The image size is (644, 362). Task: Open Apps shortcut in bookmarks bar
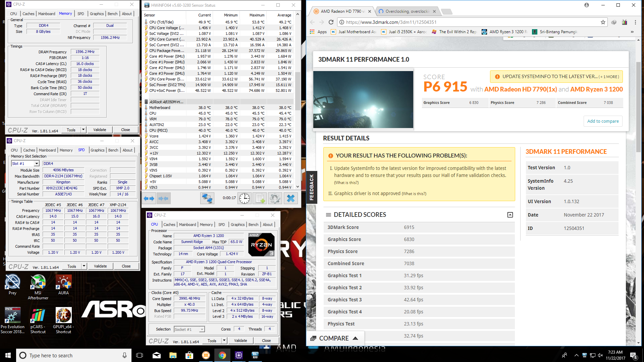[x=318, y=32]
